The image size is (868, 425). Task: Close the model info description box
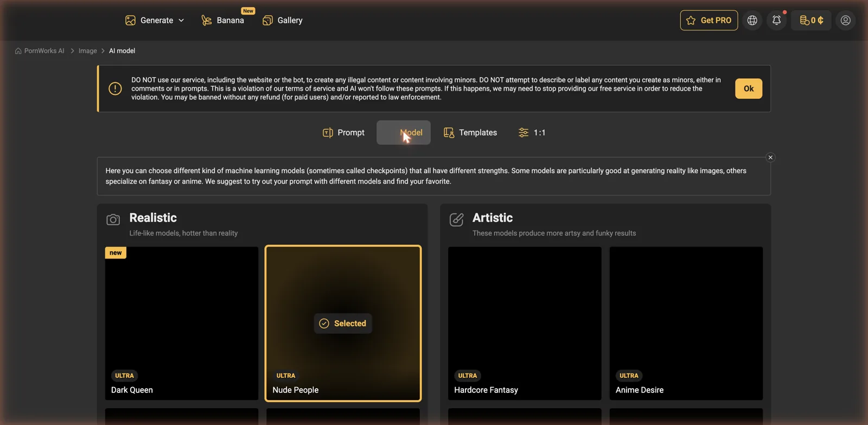coord(770,157)
